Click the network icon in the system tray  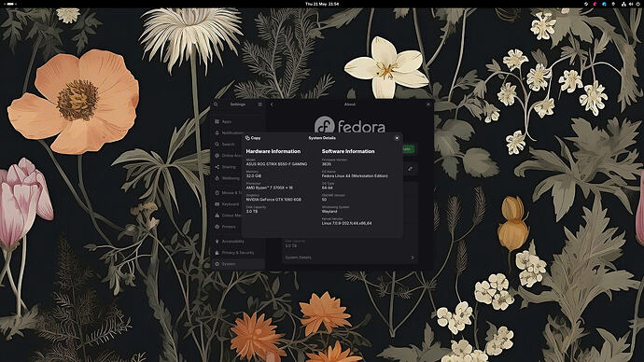(x=623, y=4)
